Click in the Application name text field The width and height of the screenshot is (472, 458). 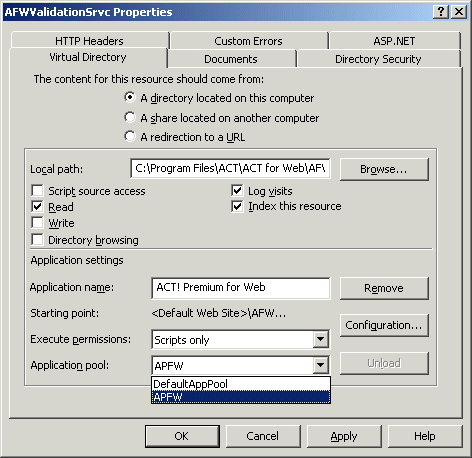pyautogui.click(x=241, y=288)
